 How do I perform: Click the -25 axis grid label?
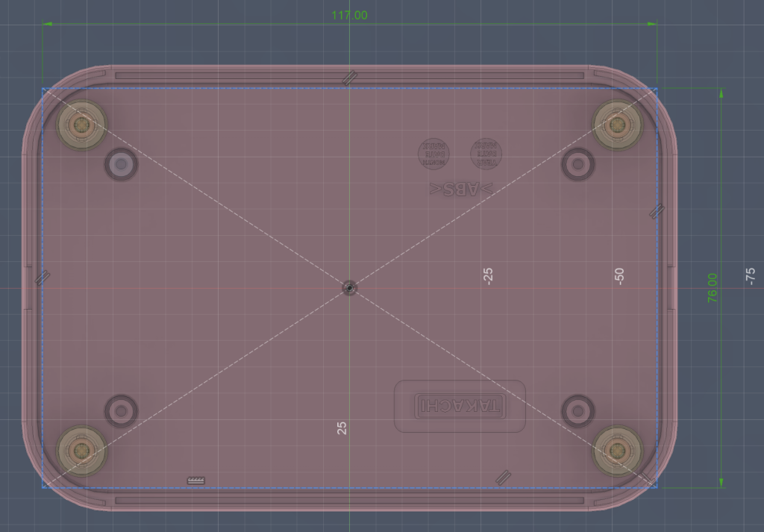pos(488,276)
